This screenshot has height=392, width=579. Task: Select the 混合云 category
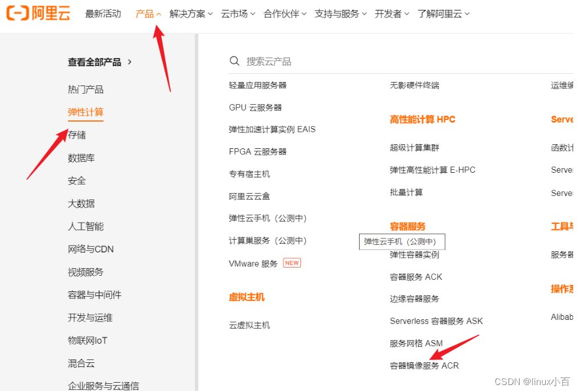(x=81, y=363)
